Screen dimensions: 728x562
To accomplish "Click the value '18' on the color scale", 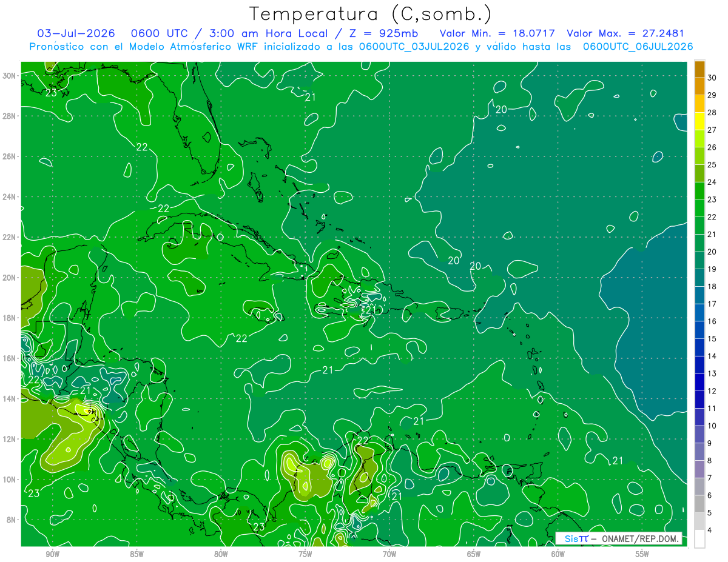I will [712, 286].
